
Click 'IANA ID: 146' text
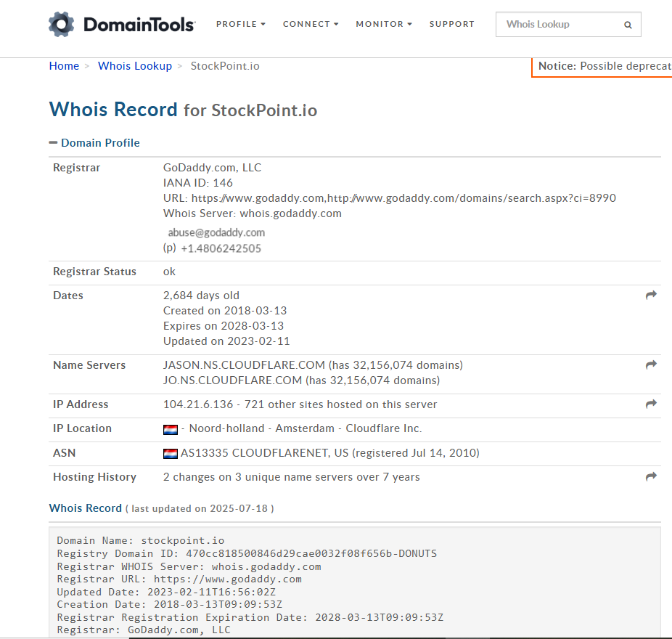tap(197, 183)
